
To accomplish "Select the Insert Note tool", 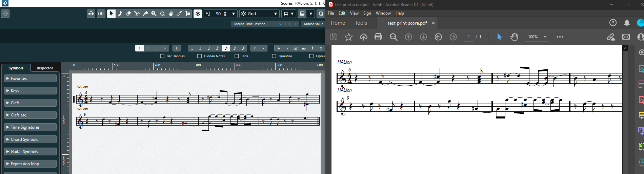I will pos(120,14).
